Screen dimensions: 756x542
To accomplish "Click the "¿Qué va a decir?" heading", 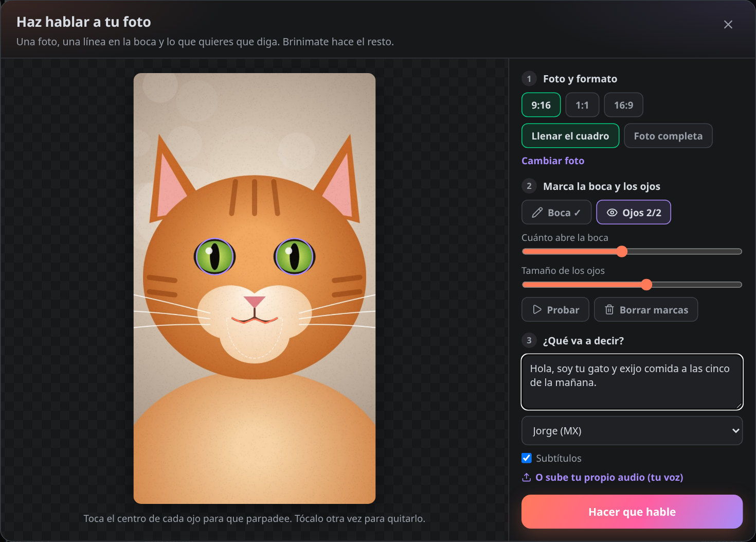I will [x=583, y=341].
